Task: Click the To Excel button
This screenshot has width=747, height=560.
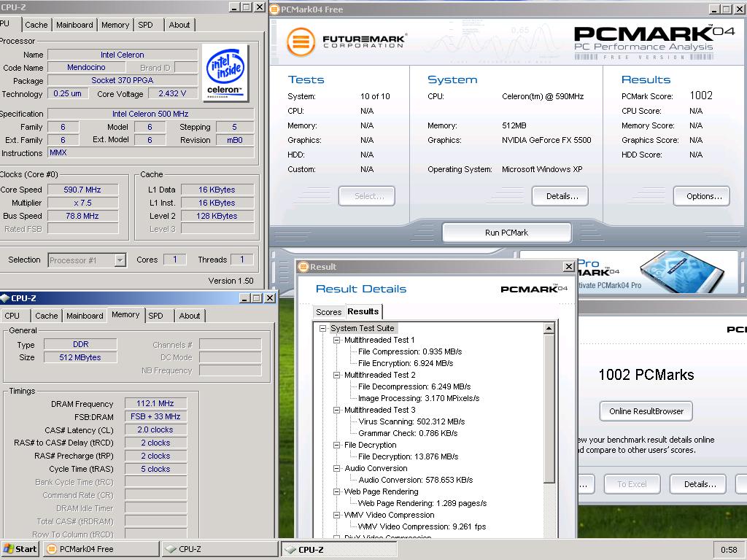Action: click(632, 484)
